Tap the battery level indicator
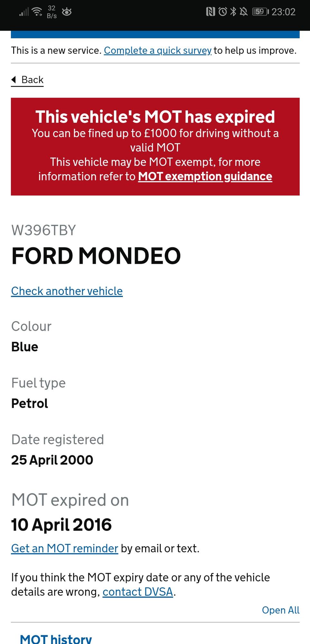The height and width of the screenshot is (644, 310). tap(260, 12)
